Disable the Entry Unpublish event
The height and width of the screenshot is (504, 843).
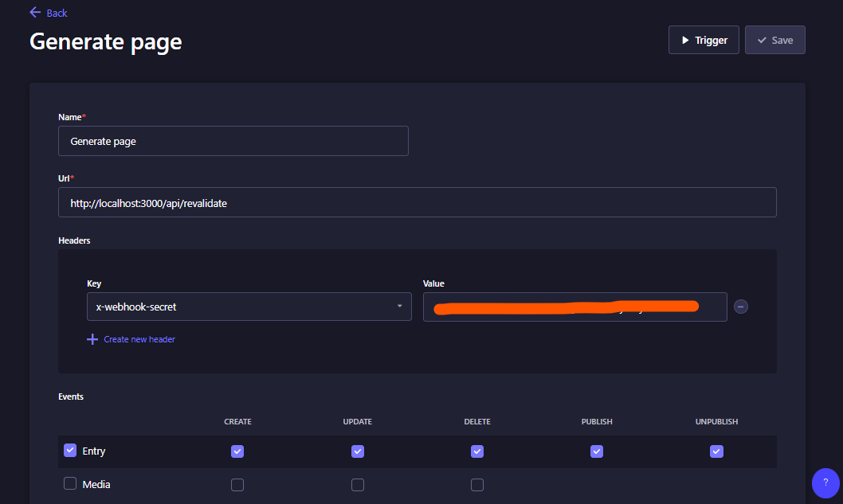click(x=716, y=451)
